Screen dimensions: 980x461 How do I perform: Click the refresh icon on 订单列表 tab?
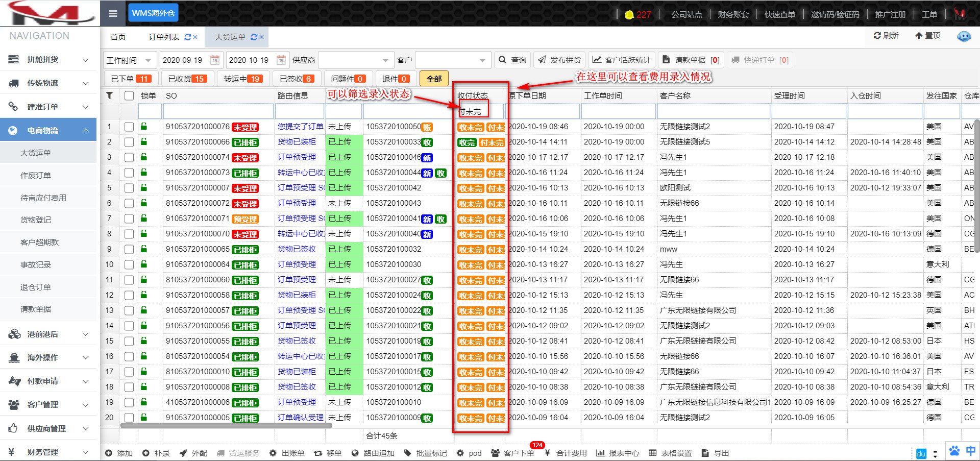click(x=187, y=37)
